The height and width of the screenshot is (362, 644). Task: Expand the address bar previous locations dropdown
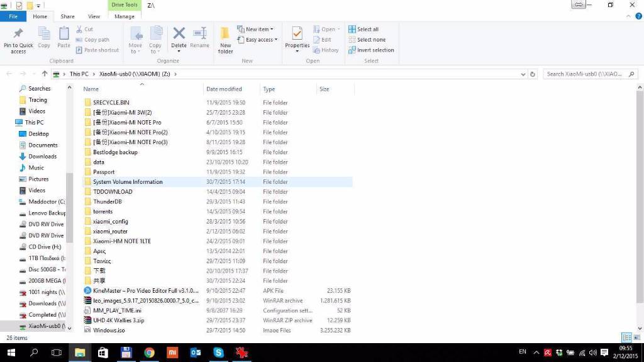point(523,74)
